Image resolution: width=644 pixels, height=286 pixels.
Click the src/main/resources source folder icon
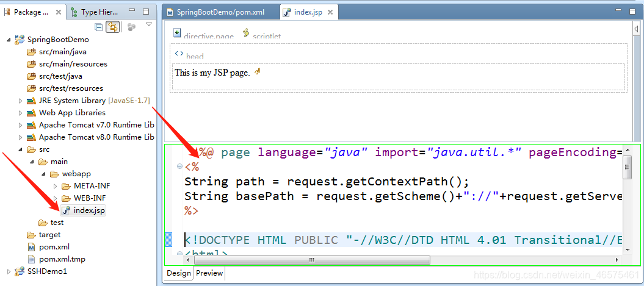pyautogui.click(x=31, y=64)
